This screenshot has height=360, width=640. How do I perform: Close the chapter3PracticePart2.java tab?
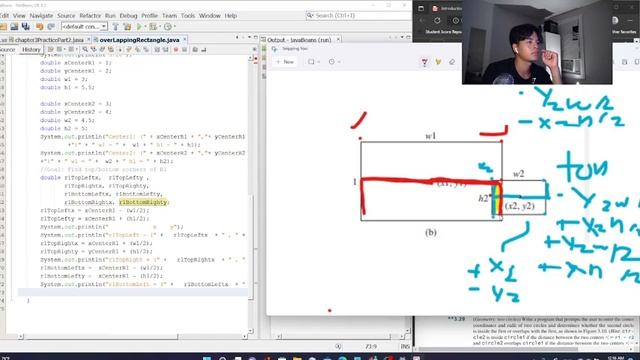point(88,40)
